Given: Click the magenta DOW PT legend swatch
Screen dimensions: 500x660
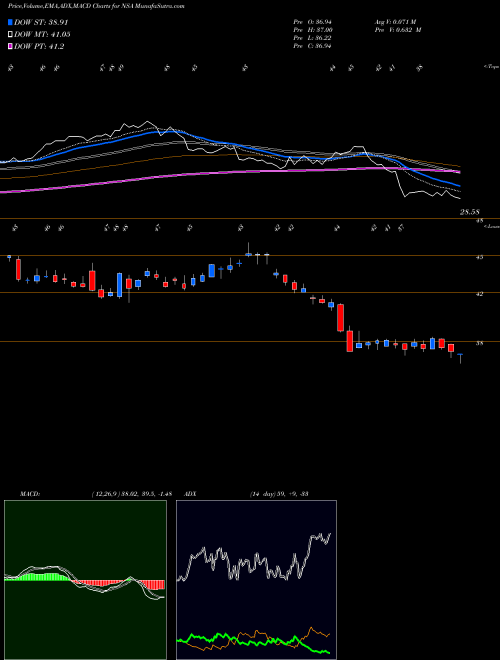Looking at the screenshot, I should (11, 47).
